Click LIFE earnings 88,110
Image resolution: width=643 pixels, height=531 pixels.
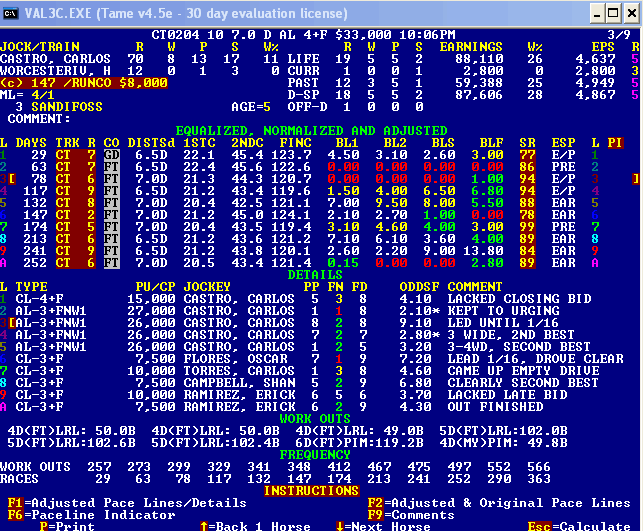[x=479, y=59]
